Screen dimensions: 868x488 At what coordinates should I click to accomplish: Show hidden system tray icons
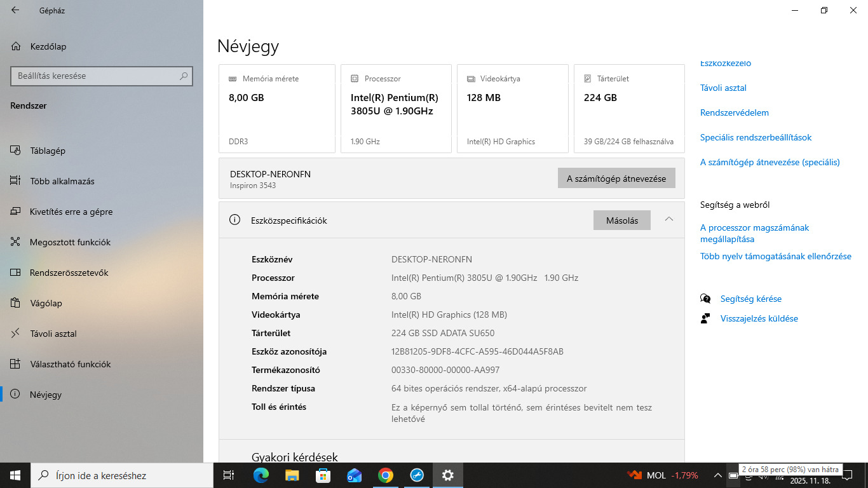717,475
